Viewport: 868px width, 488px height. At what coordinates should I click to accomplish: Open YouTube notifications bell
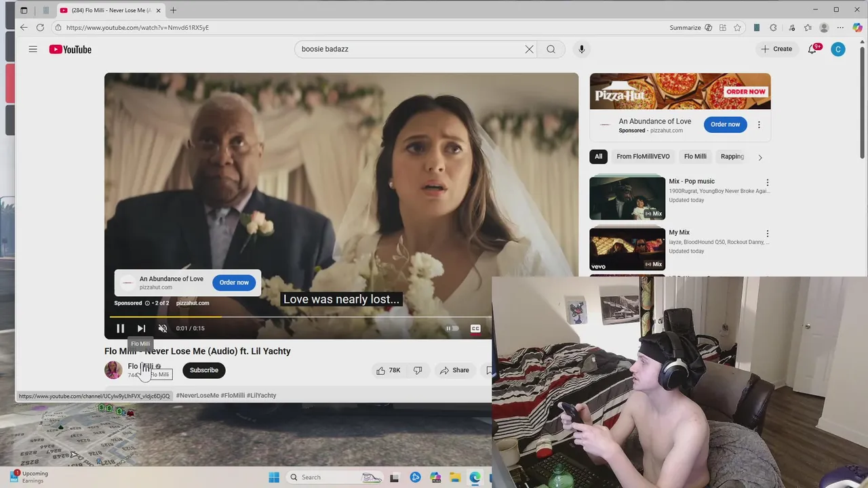pyautogui.click(x=812, y=49)
